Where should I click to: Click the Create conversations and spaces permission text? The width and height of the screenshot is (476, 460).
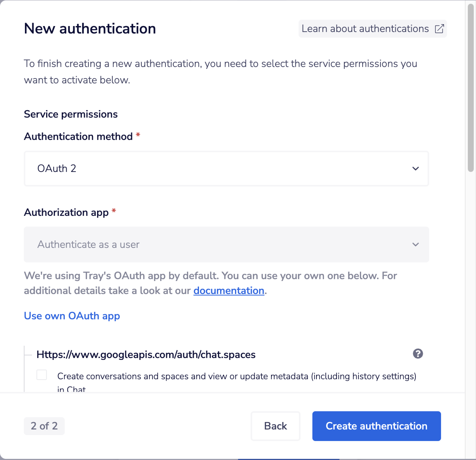(x=236, y=376)
